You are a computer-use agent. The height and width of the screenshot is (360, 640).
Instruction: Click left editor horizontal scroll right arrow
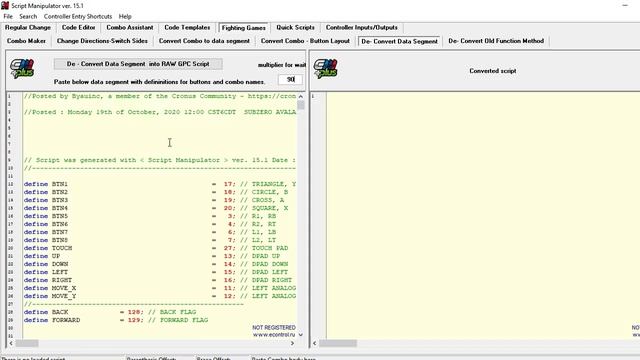click(x=292, y=343)
